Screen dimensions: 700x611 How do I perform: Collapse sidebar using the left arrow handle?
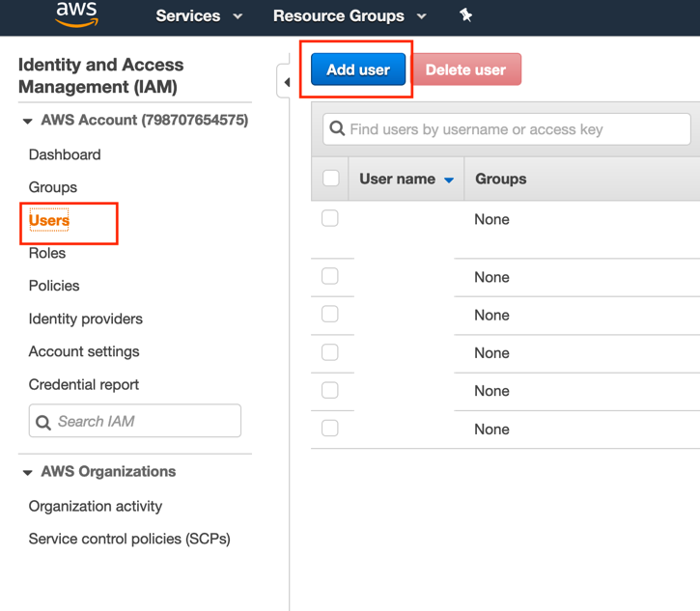[x=287, y=82]
